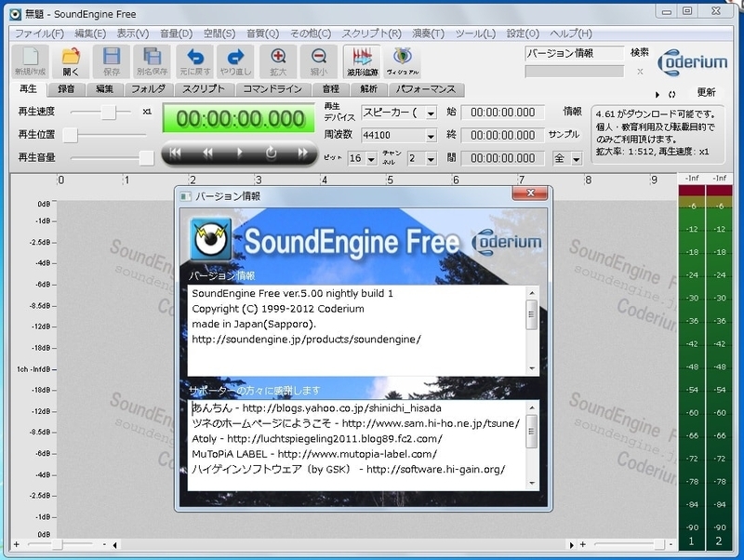Screen dimensions: 744x560
Task: Open a file with the 開く icon
Action: click(71, 61)
